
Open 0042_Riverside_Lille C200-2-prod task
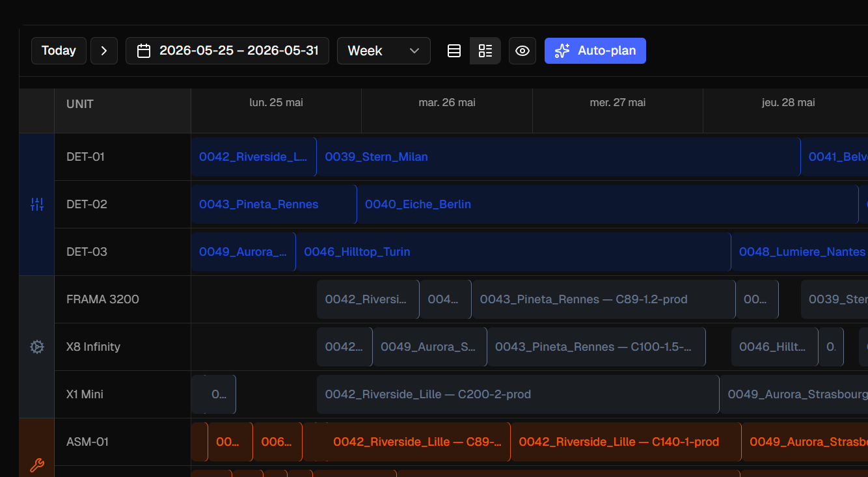(518, 394)
